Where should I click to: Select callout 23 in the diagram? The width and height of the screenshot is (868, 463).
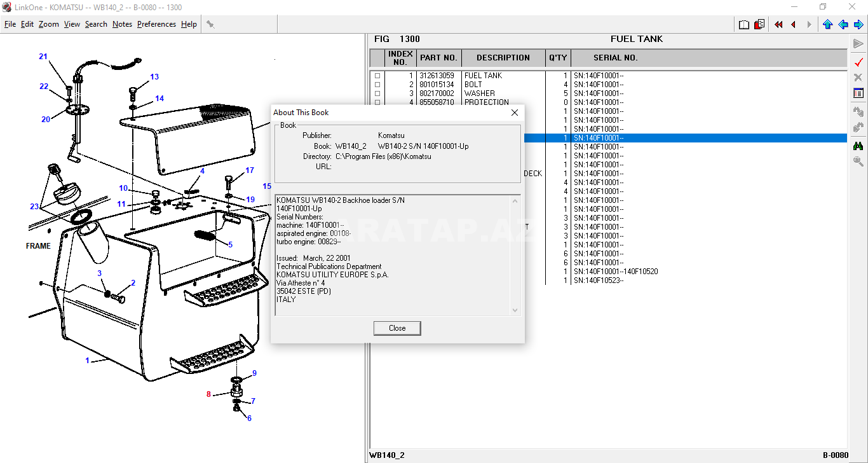34,206
